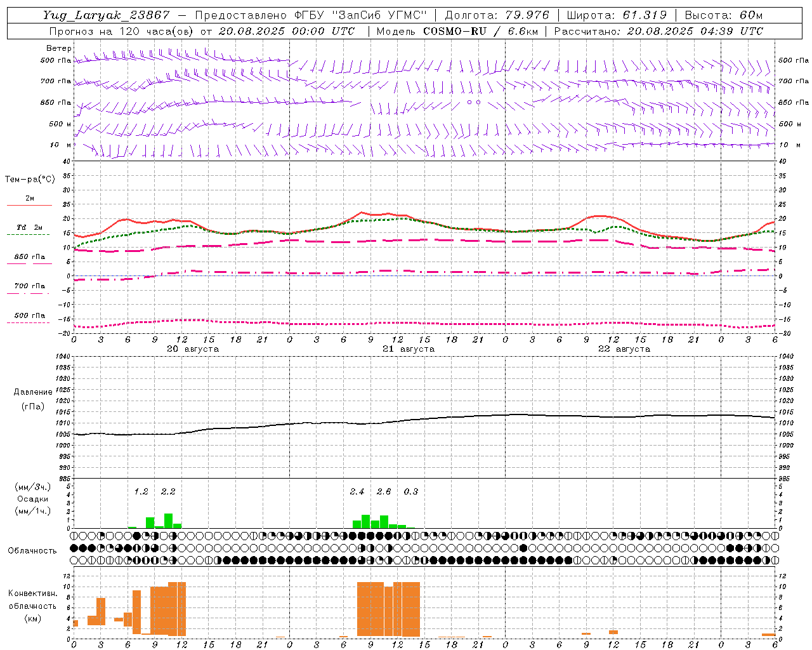Viewport: 812px width, 650px height.
Task: Click the Долгота: 79.976 value
Action: [497, 15]
